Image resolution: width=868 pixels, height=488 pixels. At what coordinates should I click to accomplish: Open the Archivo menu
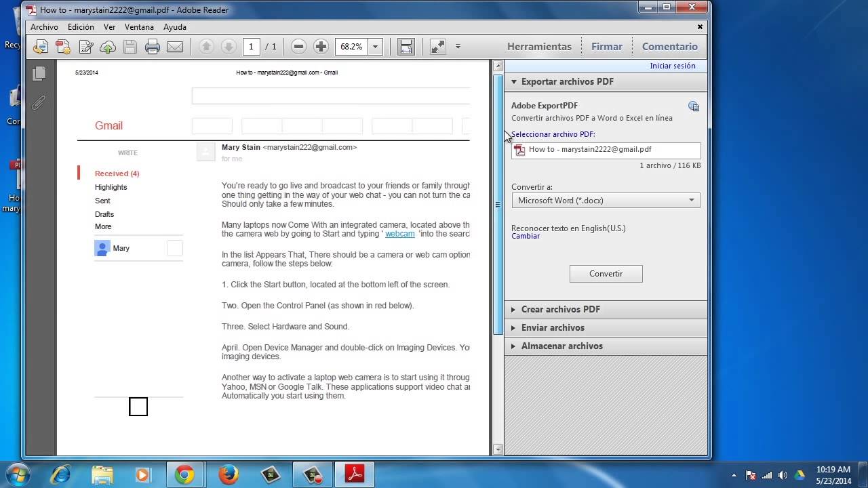[44, 27]
